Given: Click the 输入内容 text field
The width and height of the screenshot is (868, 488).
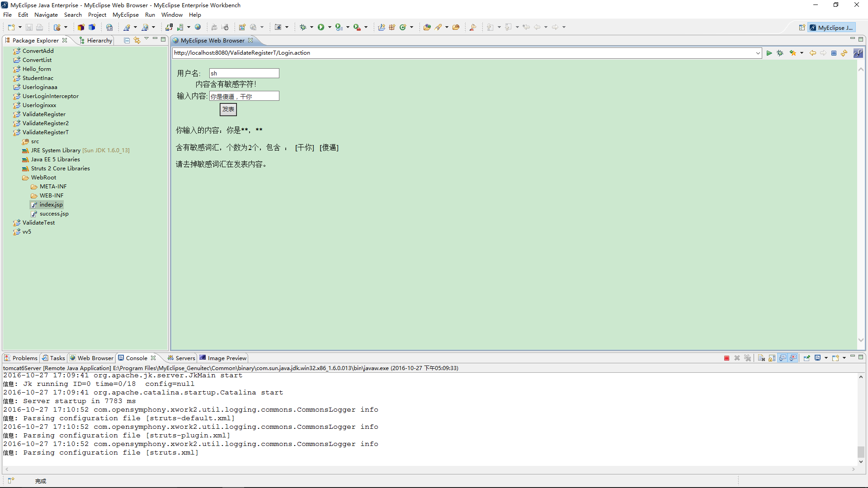Looking at the screenshot, I should pos(244,96).
